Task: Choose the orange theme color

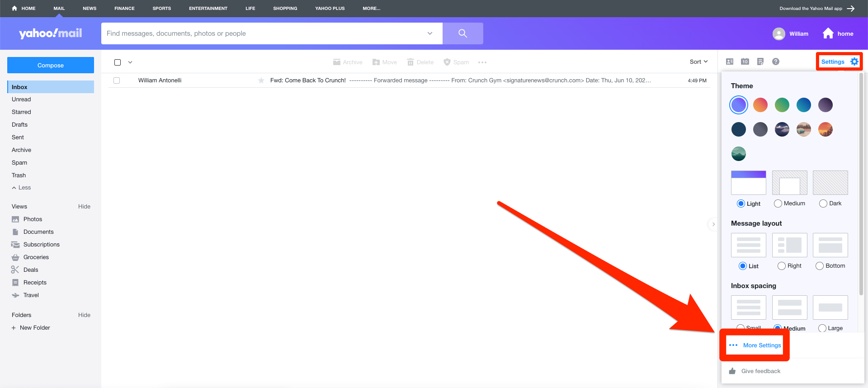Action: pos(760,105)
